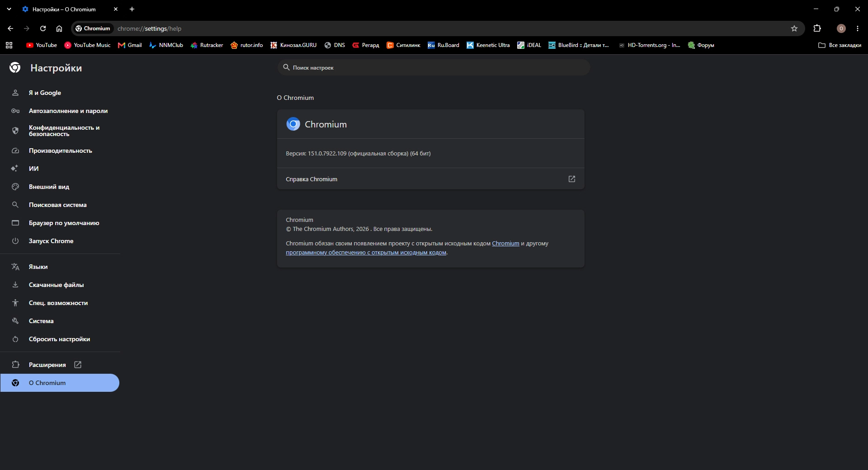
Task: Click the forward navigation arrow
Action: coord(27,28)
